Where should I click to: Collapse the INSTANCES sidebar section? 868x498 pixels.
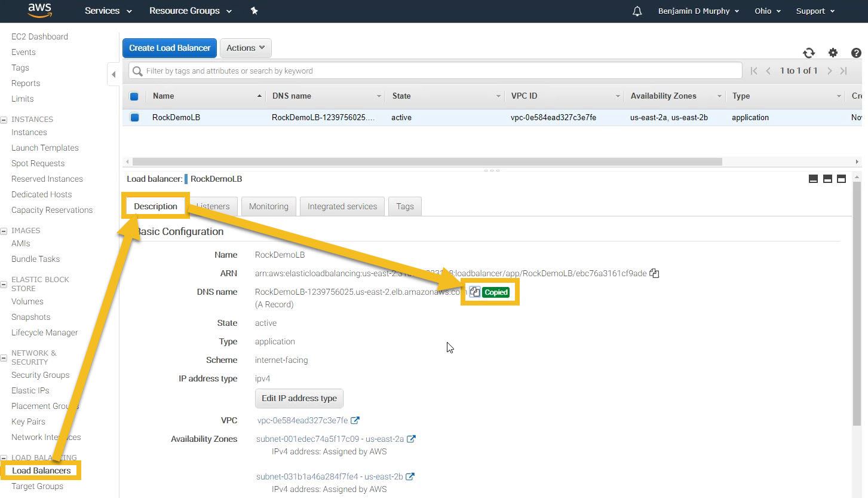point(4,120)
